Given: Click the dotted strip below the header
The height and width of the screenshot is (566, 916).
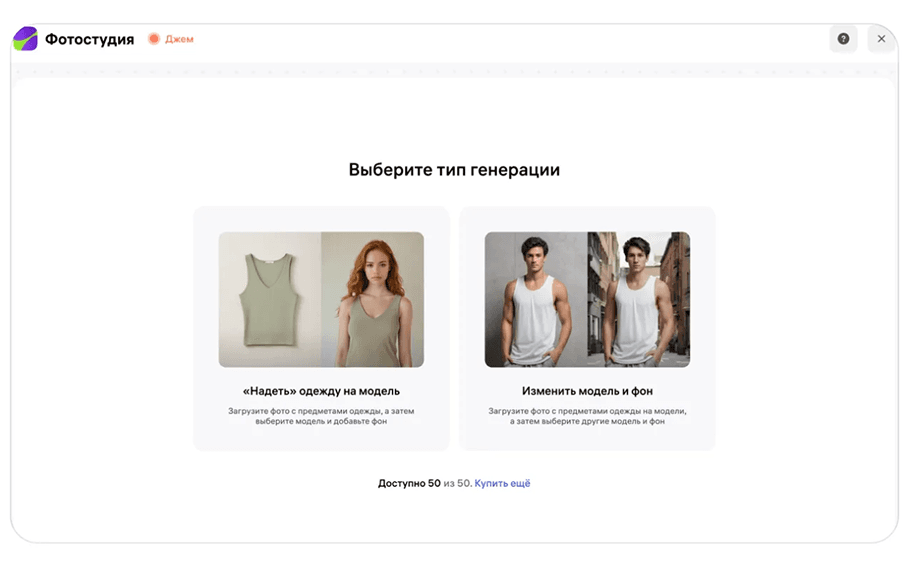Looking at the screenshot, I should coord(454,70).
